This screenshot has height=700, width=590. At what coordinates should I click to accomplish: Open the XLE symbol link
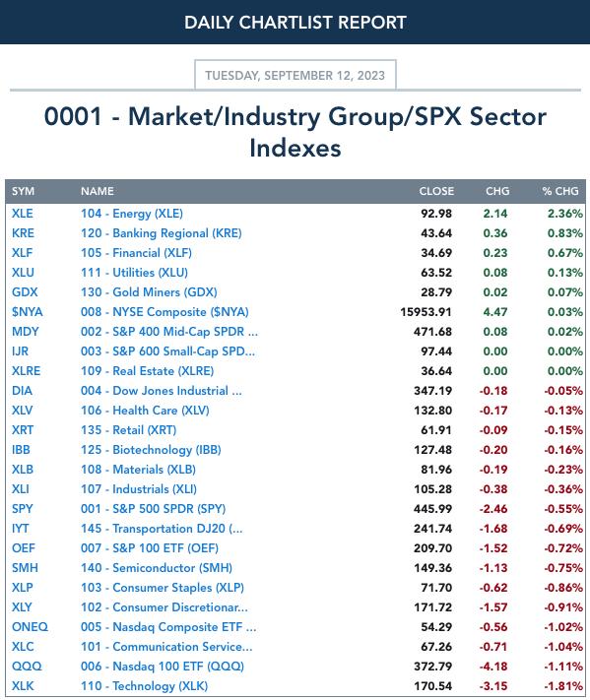pyautogui.click(x=23, y=214)
